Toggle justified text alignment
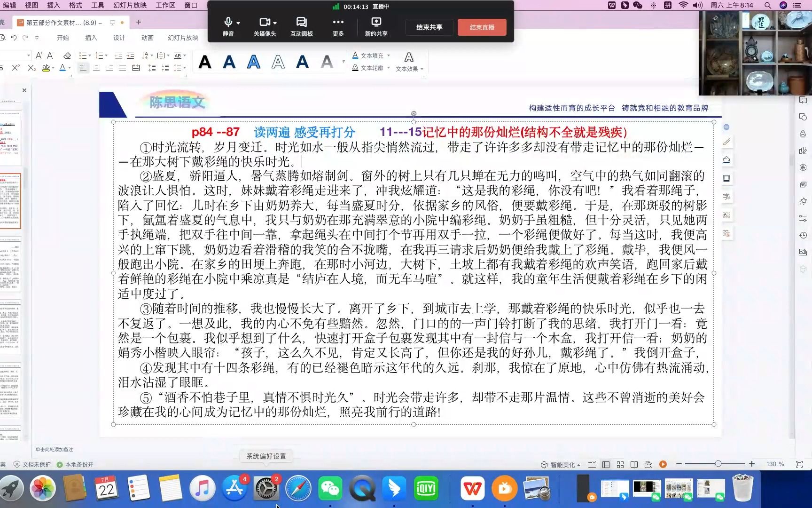812x508 pixels. pyautogui.click(x=123, y=68)
